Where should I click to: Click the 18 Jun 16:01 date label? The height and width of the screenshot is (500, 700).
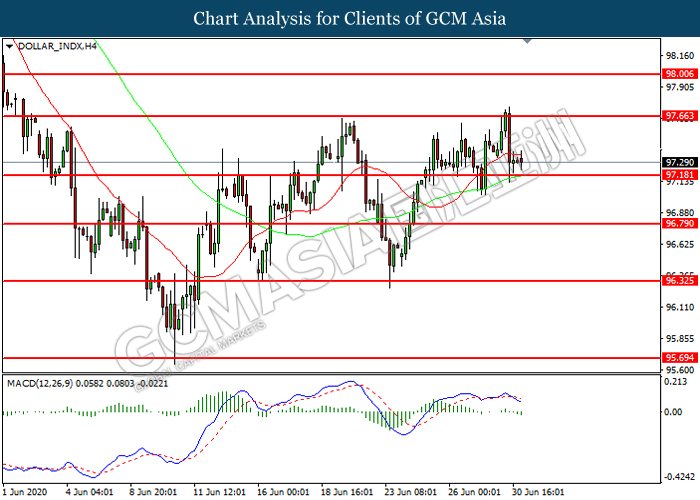pyautogui.click(x=347, y=492)
